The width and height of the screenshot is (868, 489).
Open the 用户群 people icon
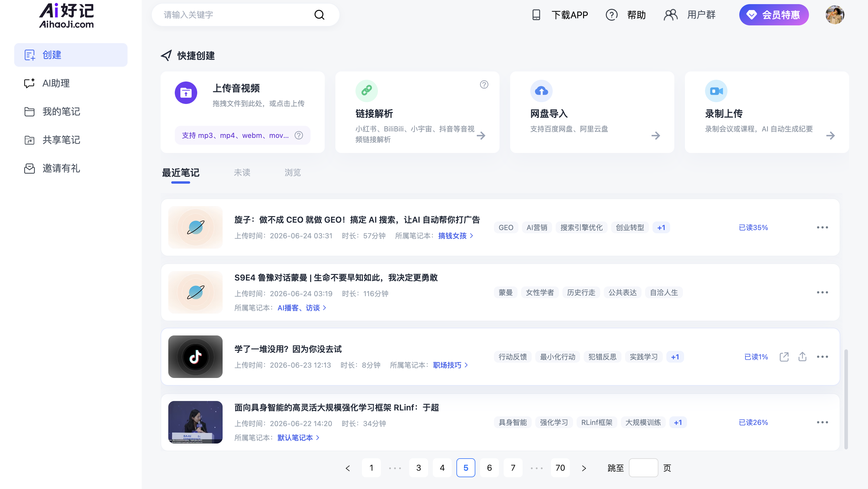670,15
